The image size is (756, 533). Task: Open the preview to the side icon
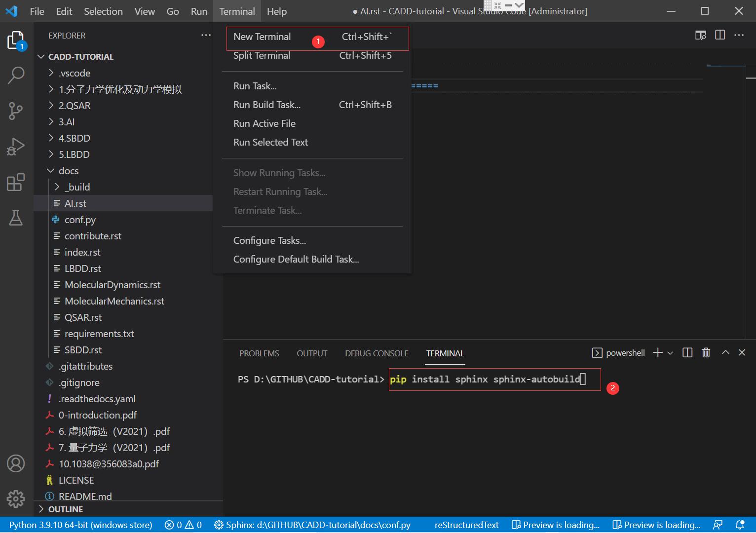tap(701, 35)
